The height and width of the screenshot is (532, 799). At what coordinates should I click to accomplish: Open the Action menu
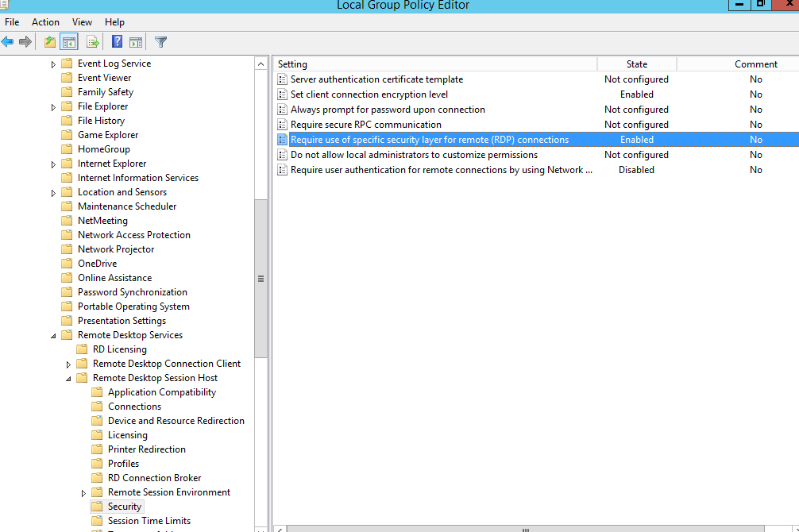click(x=45, y=22)
